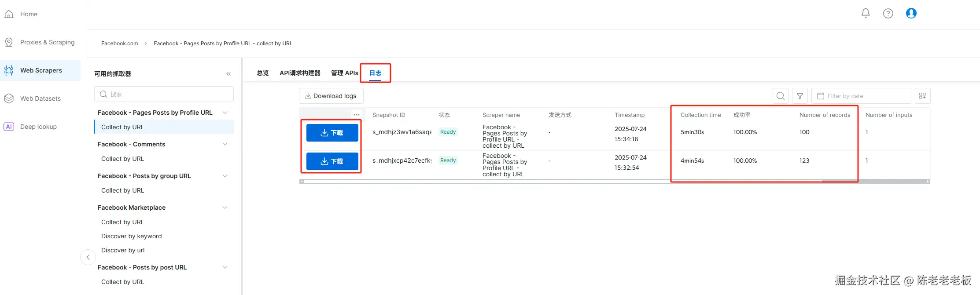Select Collect by URL under Facebook Marketplace

click(122, 222)
